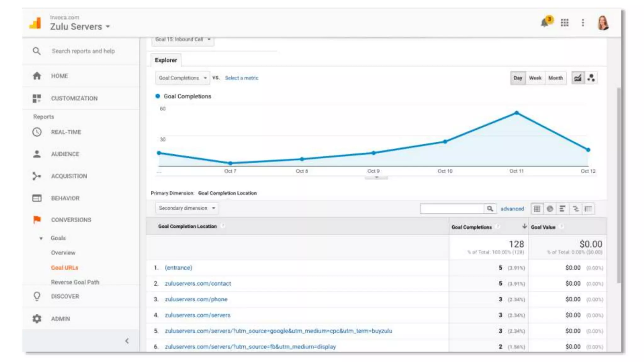Click the Oct 11 data point on chart

(x=516, y=113)
